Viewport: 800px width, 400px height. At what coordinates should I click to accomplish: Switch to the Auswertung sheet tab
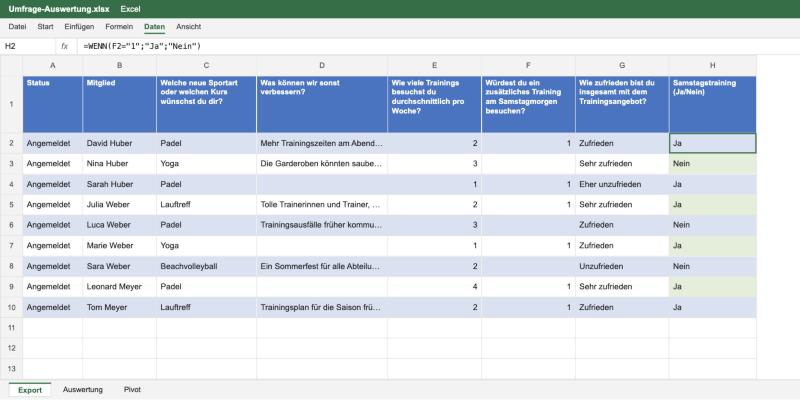point(83,390)
